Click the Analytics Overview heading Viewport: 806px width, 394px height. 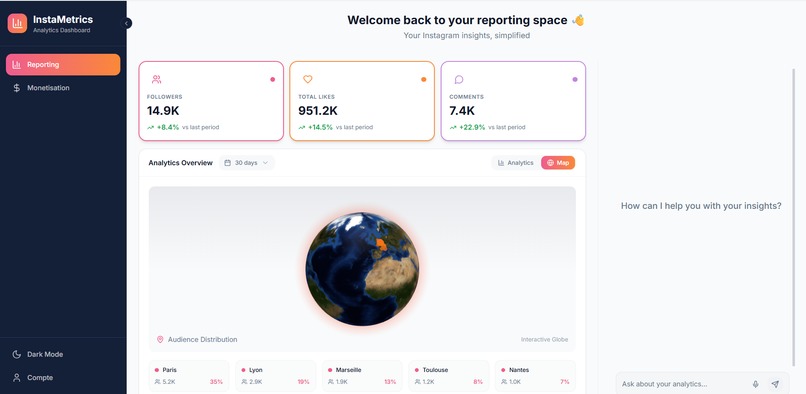[180, 163]
